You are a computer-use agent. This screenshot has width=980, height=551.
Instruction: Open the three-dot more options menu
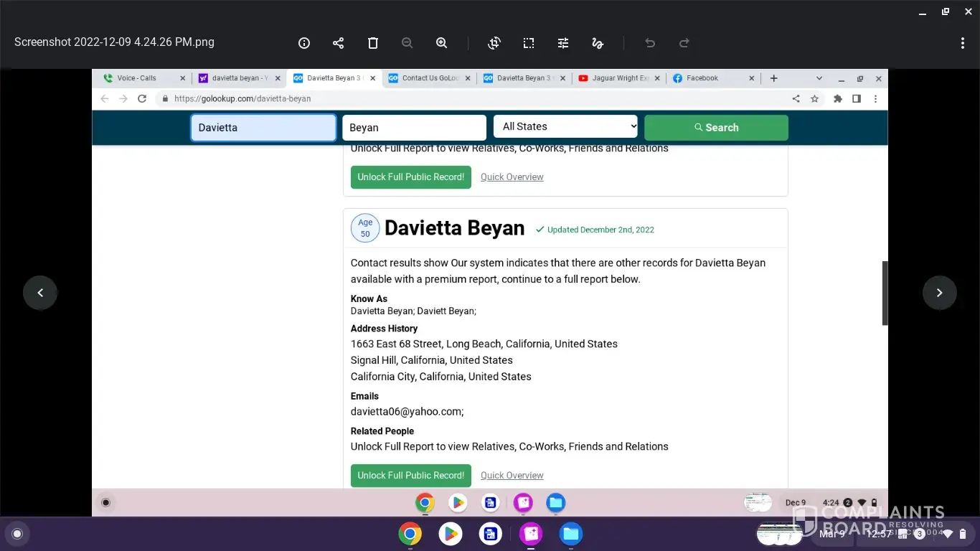coord(963,43)
